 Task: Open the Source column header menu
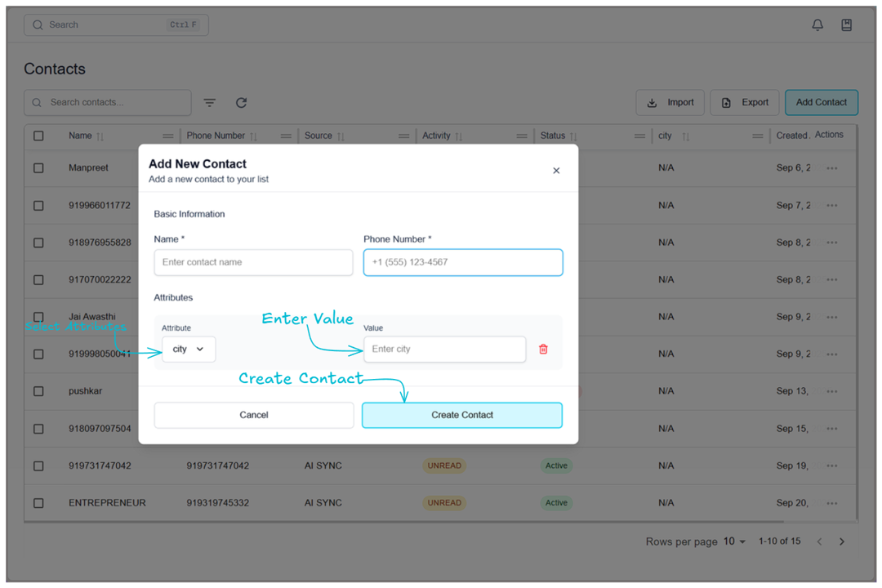[403, 136]
